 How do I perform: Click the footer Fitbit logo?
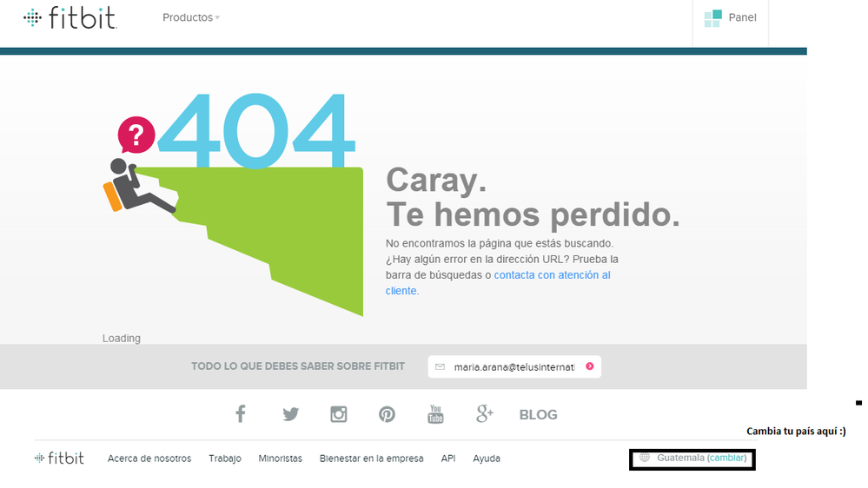(59, 458)
